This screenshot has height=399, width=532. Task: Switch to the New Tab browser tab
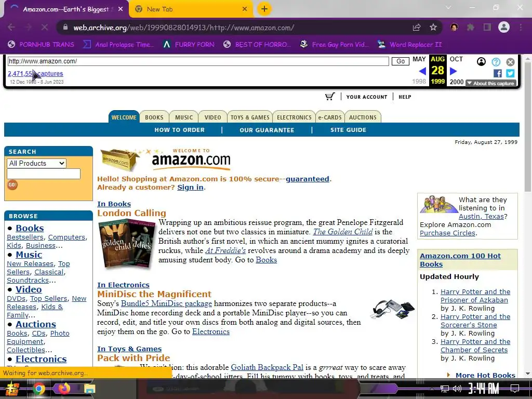(191, 9)
